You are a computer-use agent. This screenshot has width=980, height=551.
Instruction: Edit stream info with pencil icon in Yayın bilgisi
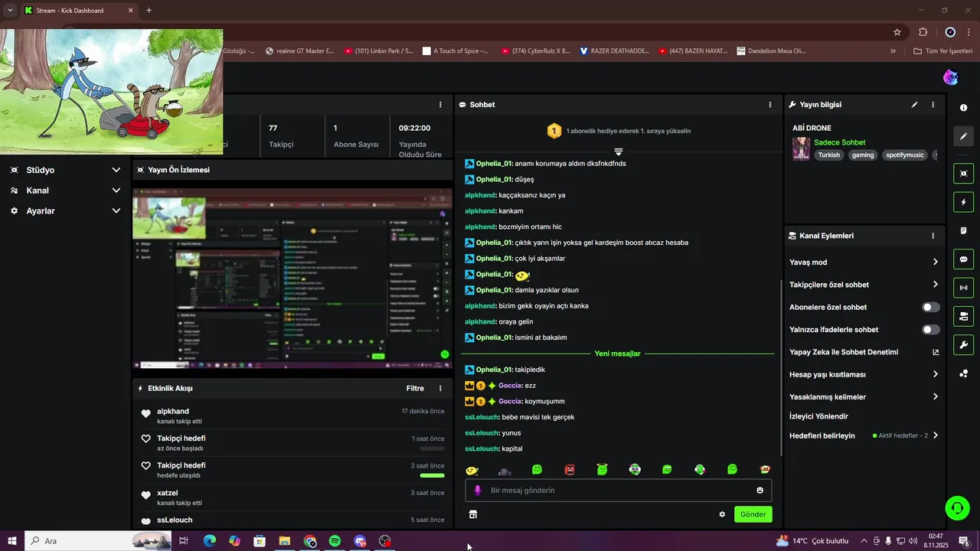(x=914, y=105)
